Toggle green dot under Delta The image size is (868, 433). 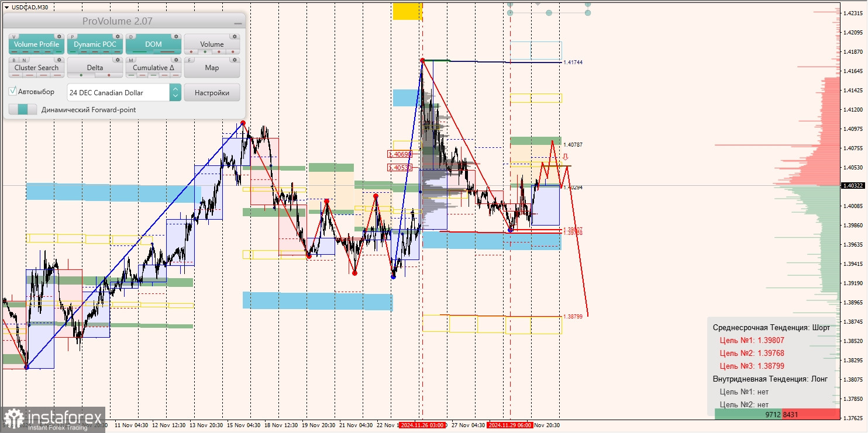pos(81,75)
